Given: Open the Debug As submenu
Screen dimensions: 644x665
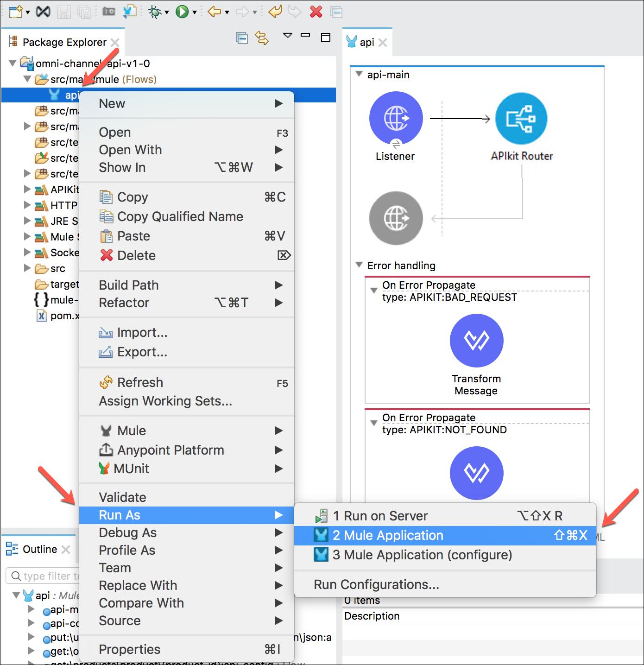Looking at the screenshot, I should pyautogui.click(x=187, y=532).
